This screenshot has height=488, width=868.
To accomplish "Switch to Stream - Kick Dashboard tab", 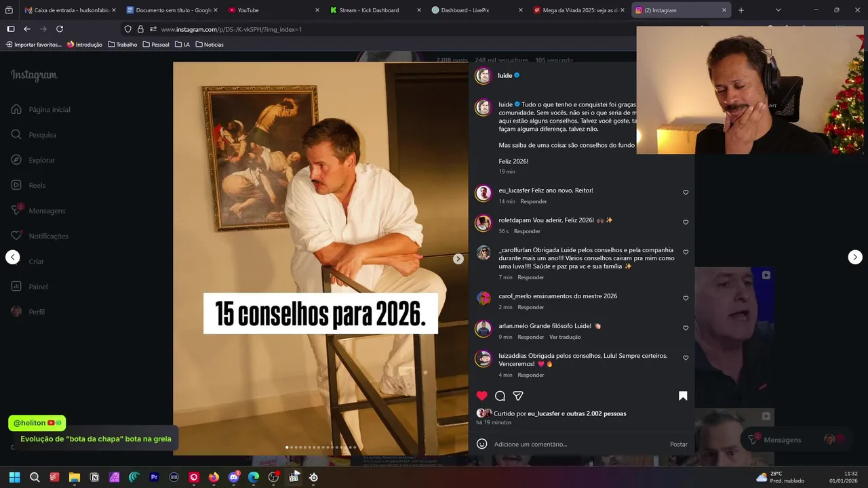I will click(x=375, y=10).
